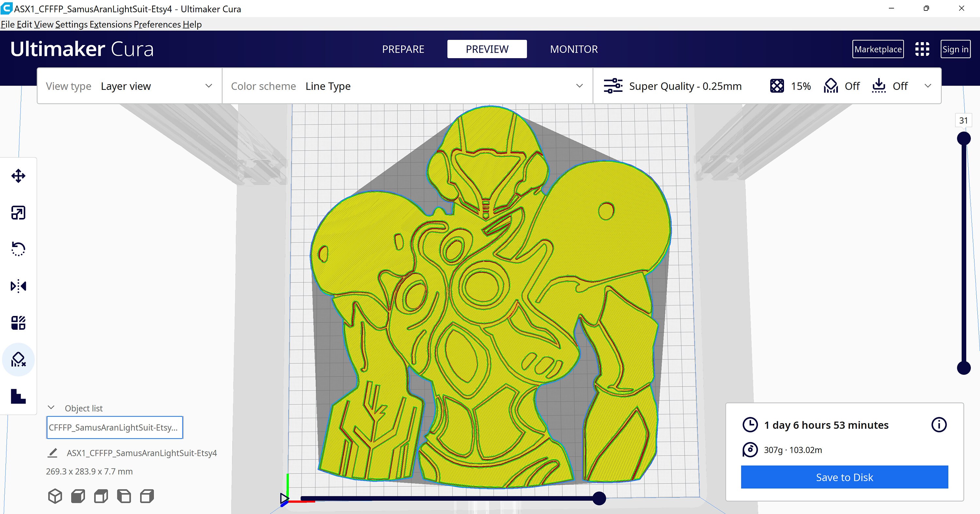This screenshot has width=980, height=514.
Task: Switch to front view cube icon
Action: tap(78, 496)
